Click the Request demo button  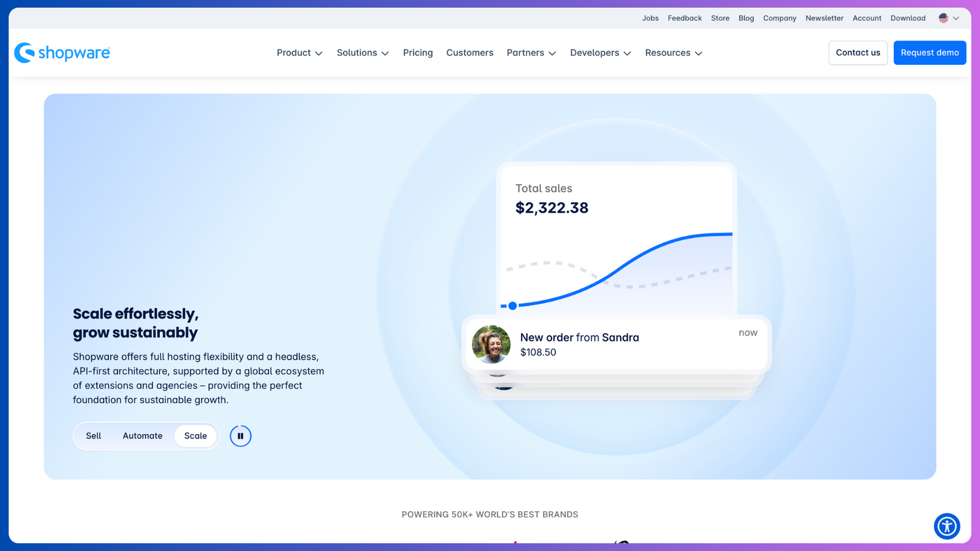930,53
